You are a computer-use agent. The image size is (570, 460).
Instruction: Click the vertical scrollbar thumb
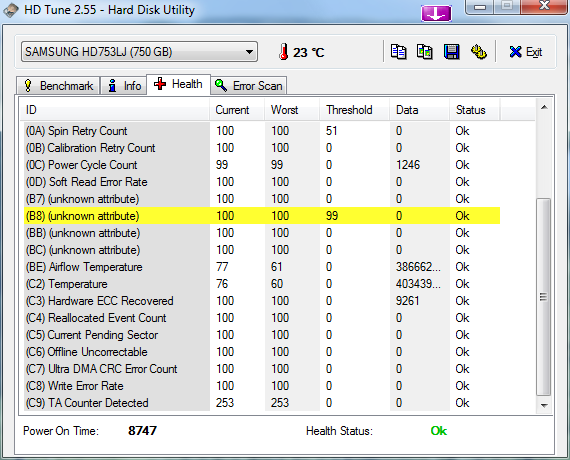coord(544,297)
